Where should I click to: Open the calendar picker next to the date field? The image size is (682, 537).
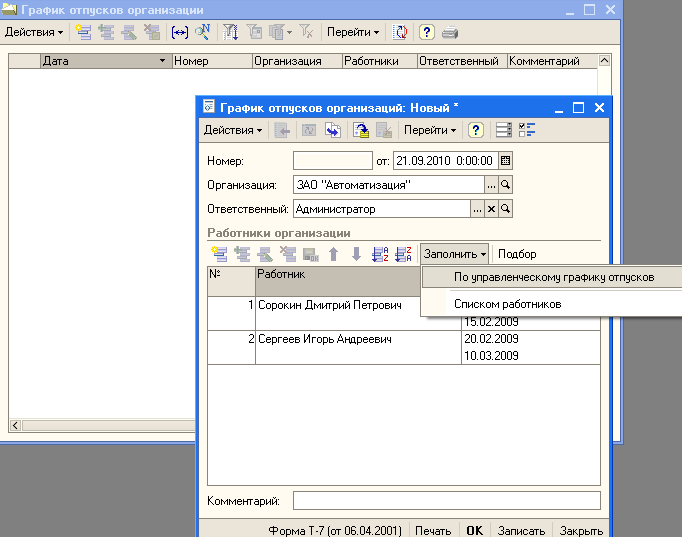click(505, 161)
